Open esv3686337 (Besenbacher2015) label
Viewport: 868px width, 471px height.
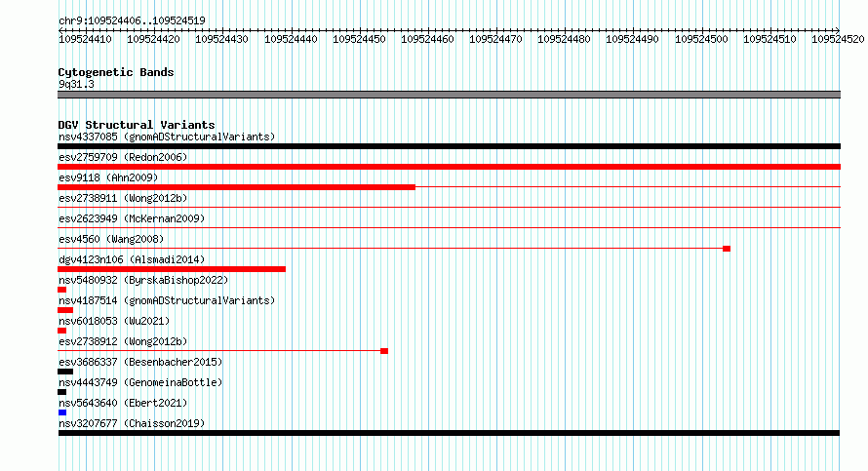[140, 362]
